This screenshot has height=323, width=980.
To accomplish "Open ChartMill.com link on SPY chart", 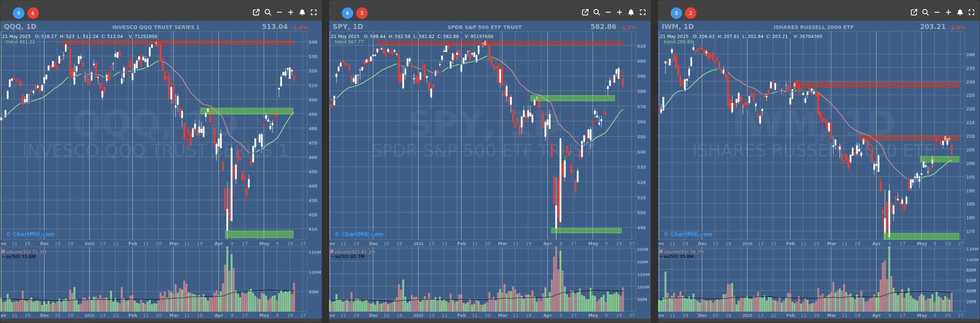I will (359, 234).
